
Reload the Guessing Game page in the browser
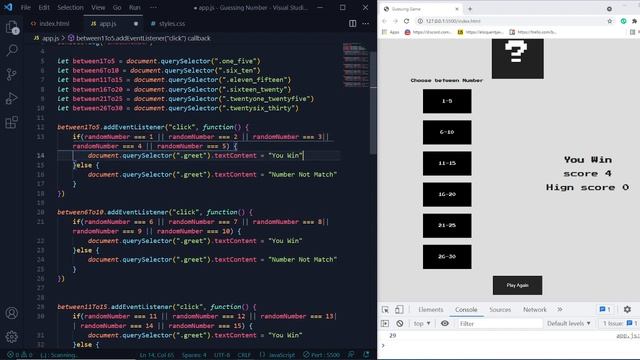[407, 21]
